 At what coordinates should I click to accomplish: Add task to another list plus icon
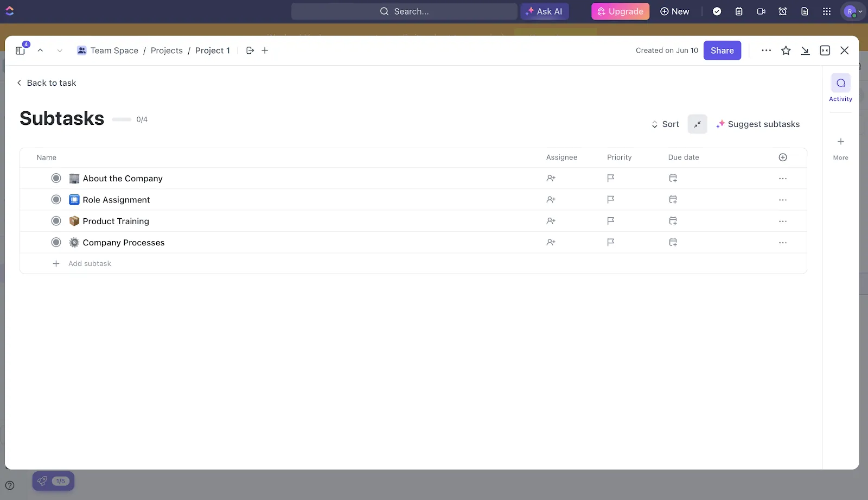click(265, 50)
